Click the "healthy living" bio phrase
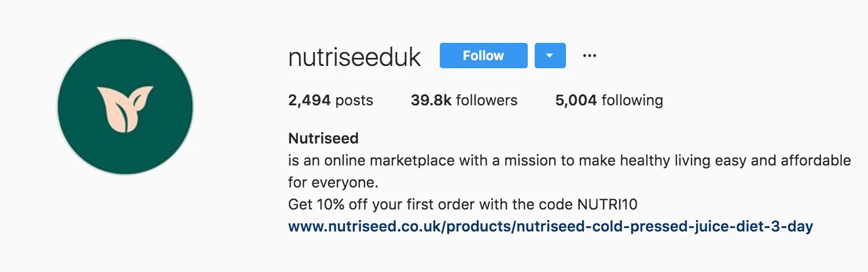Screen dimensions: 868x272 click(663, 160)
